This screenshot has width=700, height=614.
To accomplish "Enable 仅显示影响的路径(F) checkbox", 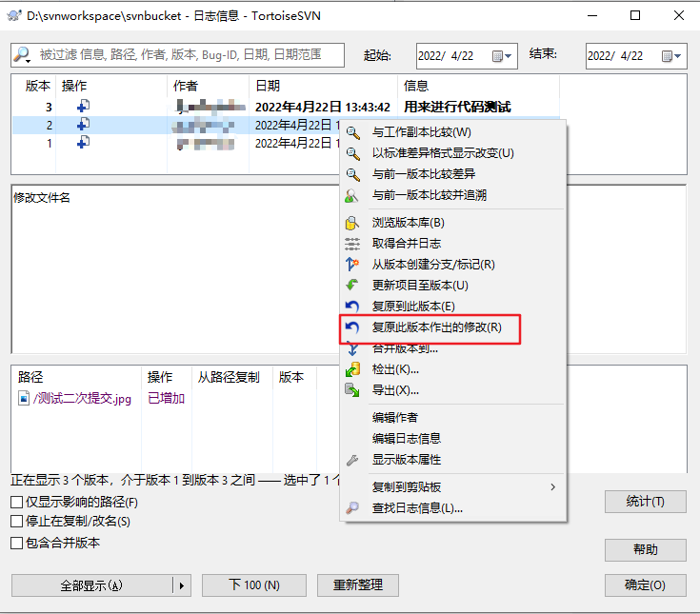I will [x=16, y=502].
